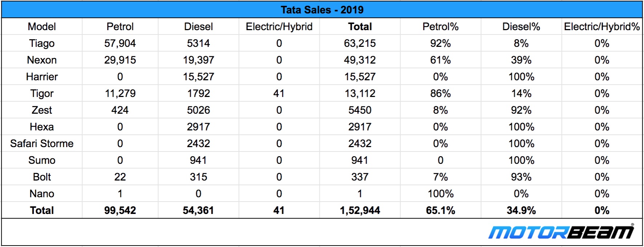Select the 'Electric/Hybrid' column header
Image resolution: width=644 pixels, height=247 pixels.
[279, 27]
